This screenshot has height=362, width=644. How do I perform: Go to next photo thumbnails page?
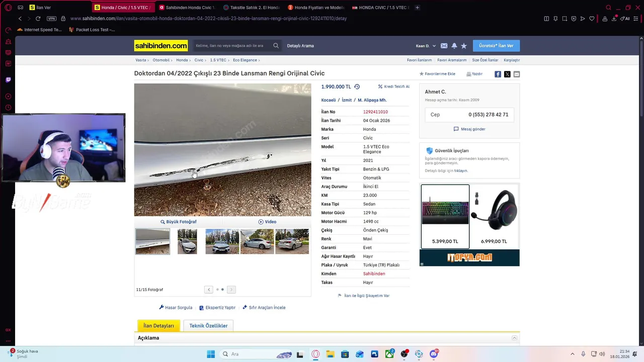[231, 290]
